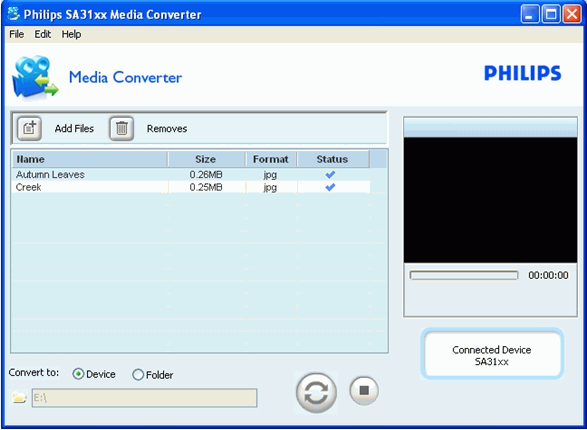
Task: Click the preview playback progress bar
Action: pos(464,275)
